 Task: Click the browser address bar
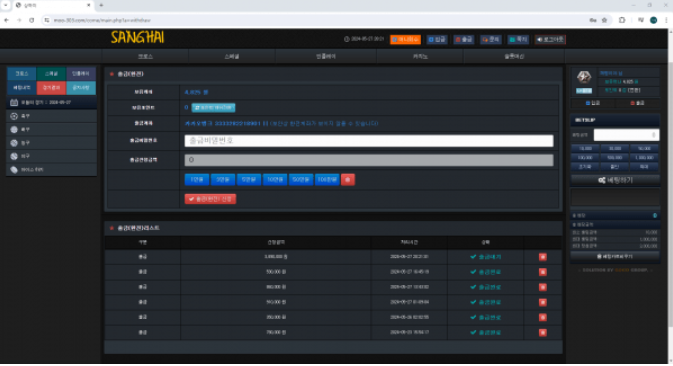click(x=313, y=20)
